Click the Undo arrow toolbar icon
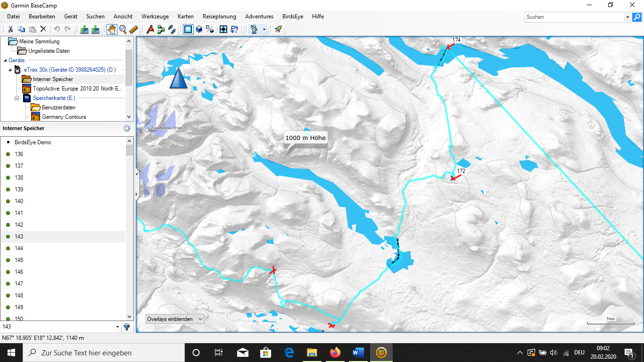The height and width of the screenshot is (362, 644). 57,29
